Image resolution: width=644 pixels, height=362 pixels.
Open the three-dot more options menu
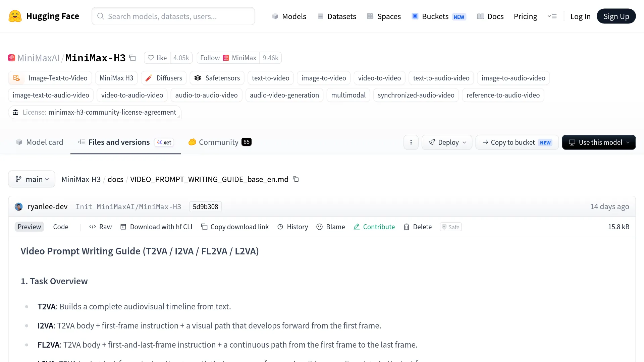[411, 142]
